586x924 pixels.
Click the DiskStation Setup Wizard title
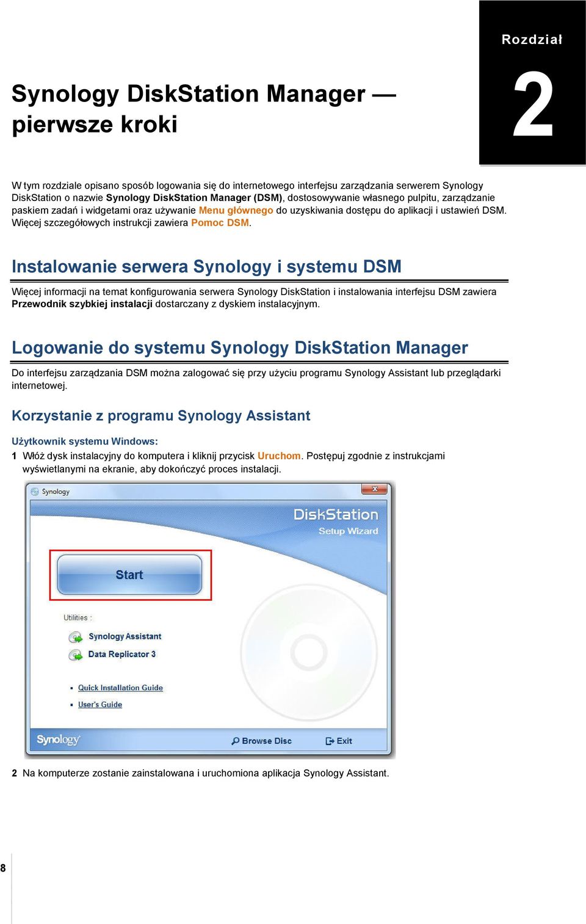click(336, 521)
